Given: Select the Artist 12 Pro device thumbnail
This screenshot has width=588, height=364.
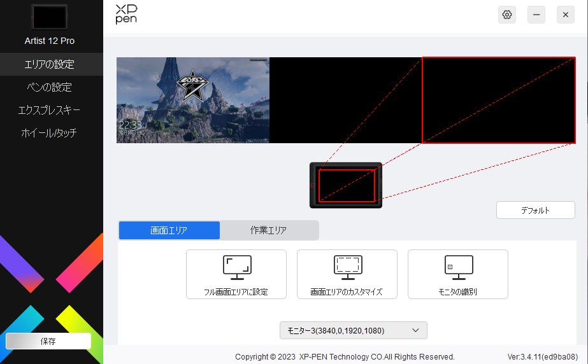Looking at the screenshot, I should tap(50, 17).
